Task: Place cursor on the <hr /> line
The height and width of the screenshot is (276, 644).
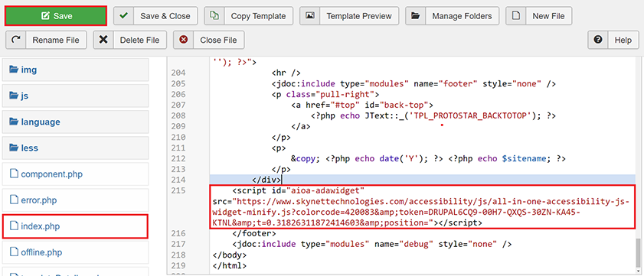Action: pos(286,73)
